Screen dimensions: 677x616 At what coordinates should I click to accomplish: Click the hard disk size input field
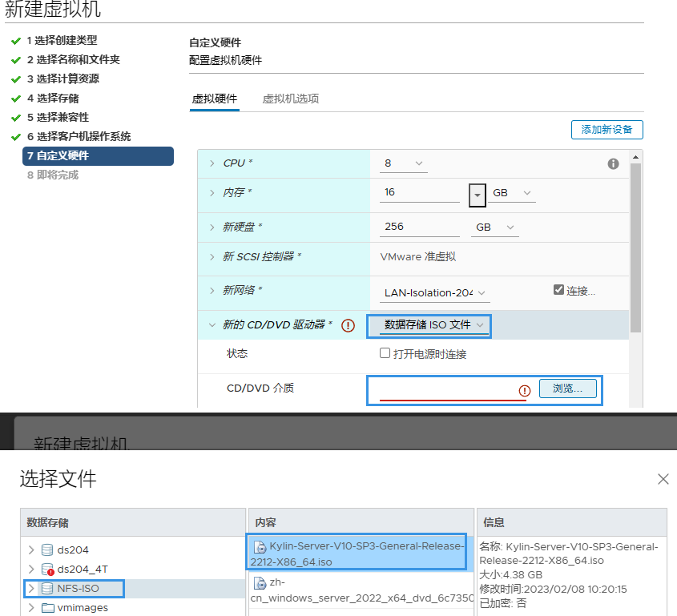(x=420, y=227)
